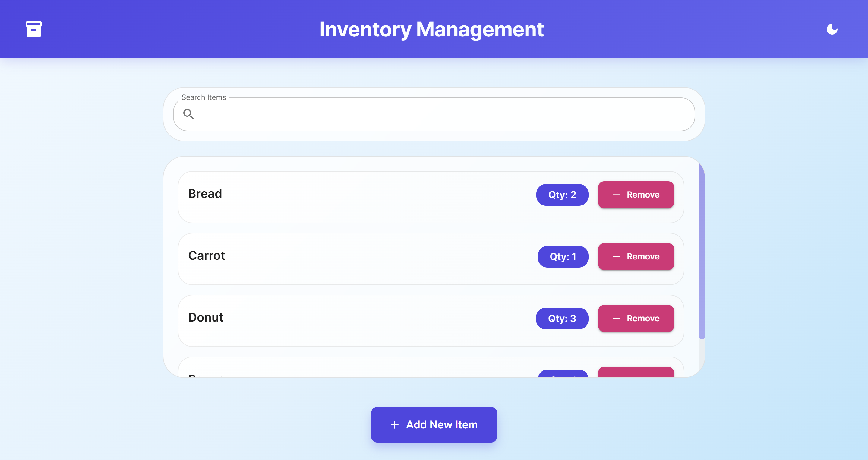
Task: Select the Qty: 2 badge for Bread
Action: (x=562, y=195)
